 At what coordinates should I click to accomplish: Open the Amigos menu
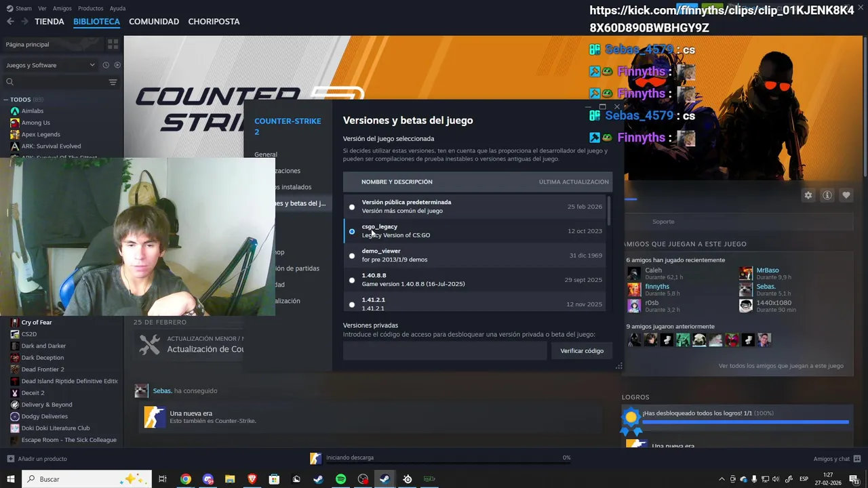pos(62,8)
